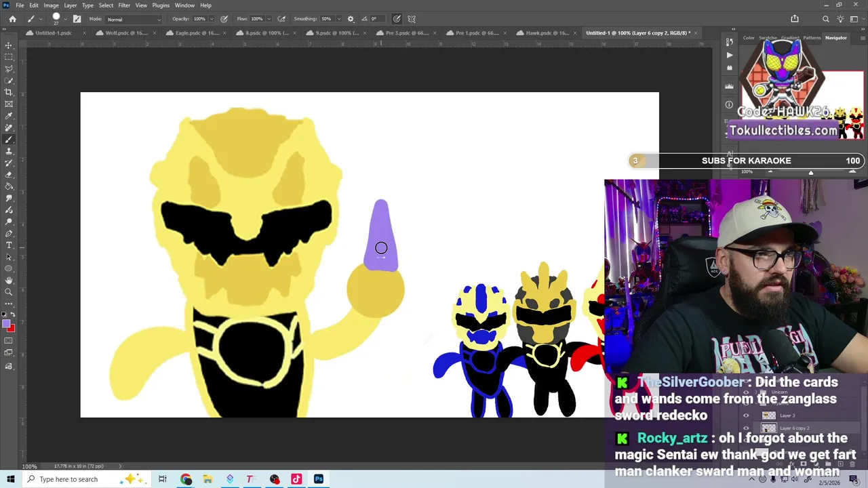Open the status bar info arrow
Image resolution: width=868 pixels, height=488 pixels.
[x=121, y=466]
